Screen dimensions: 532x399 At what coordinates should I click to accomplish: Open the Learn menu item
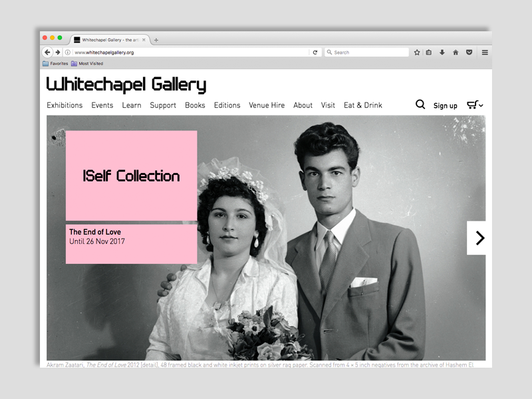tap(132, 105)
